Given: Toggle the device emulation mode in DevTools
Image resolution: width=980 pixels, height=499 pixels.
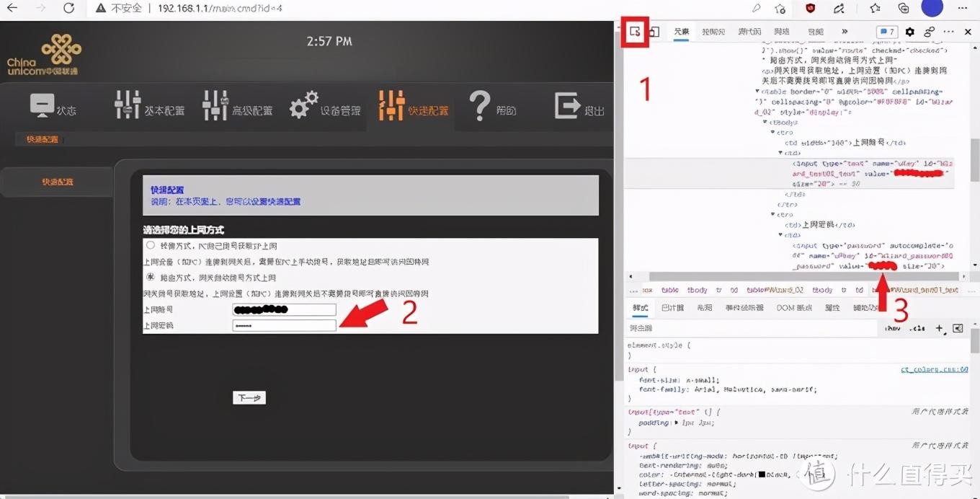Looking at the screenshot, I should pos(654,31).
